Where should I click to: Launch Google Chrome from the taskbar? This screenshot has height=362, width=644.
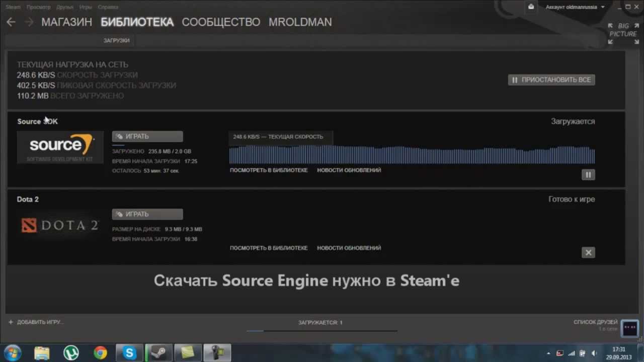coord(100,353)
